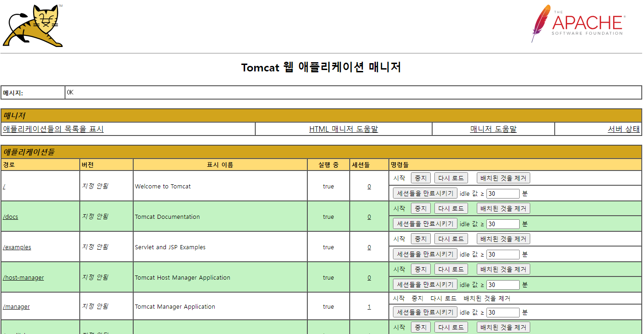This screenshot has height=334, width=644.
Task: Stop the /host-manager application with 중지
Action: tap(421, 270)
